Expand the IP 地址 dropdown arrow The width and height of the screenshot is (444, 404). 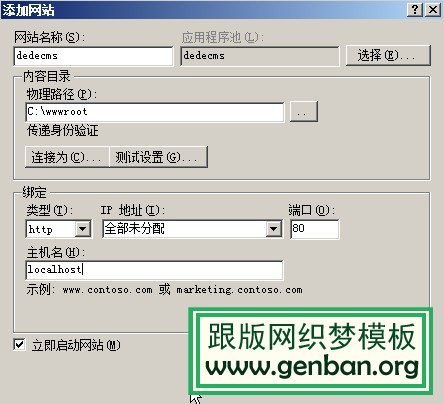click(x=273, y=229)
